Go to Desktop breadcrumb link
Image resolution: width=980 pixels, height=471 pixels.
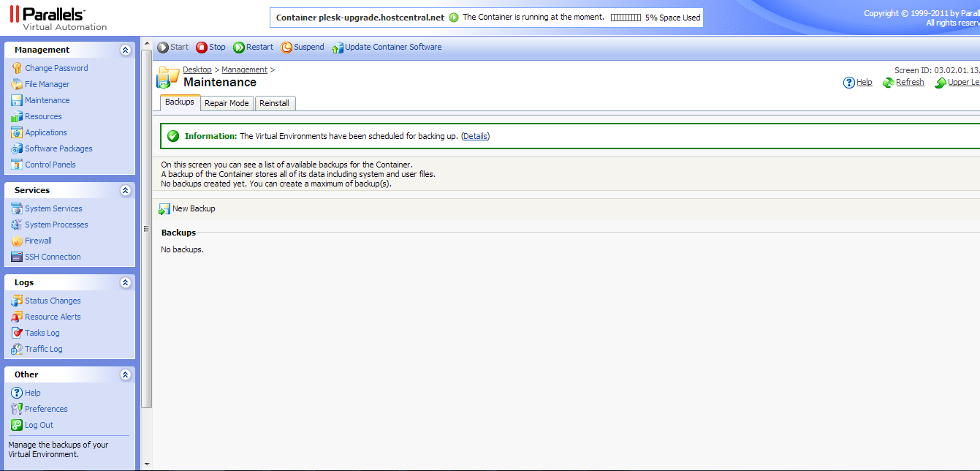197,69
